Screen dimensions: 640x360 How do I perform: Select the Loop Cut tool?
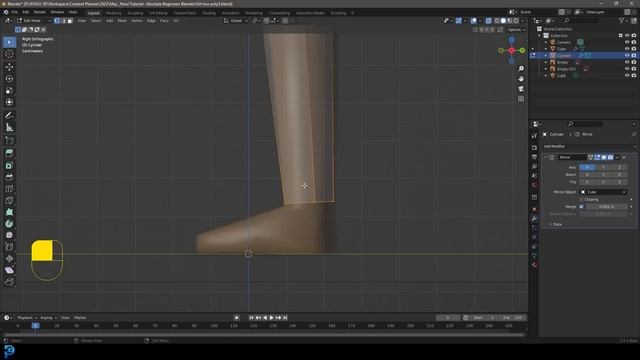point(9,189)
